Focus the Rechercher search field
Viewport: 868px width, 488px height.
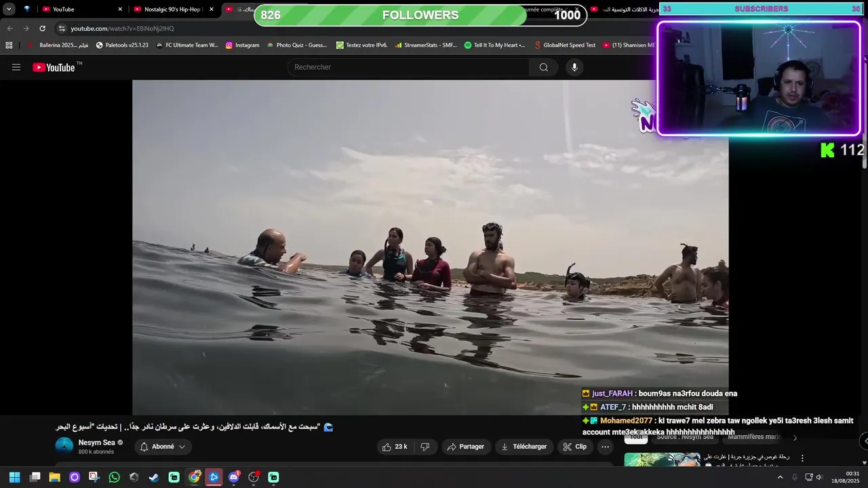[410, 67]
